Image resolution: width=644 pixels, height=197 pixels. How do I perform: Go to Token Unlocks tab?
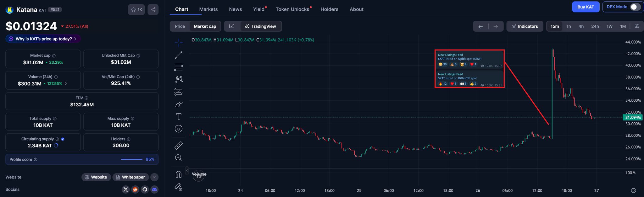click(292, 9)
